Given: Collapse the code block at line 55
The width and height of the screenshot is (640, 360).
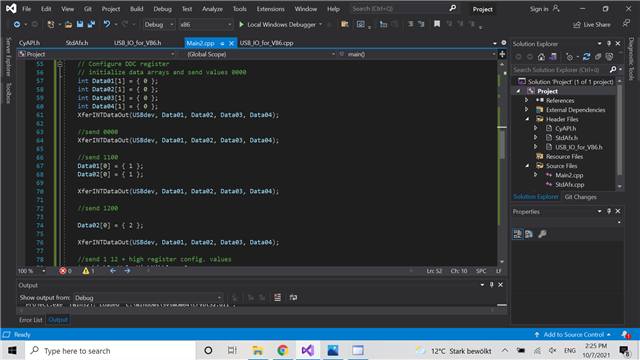Looking at the screenshot, I should [x=60, y=64].
